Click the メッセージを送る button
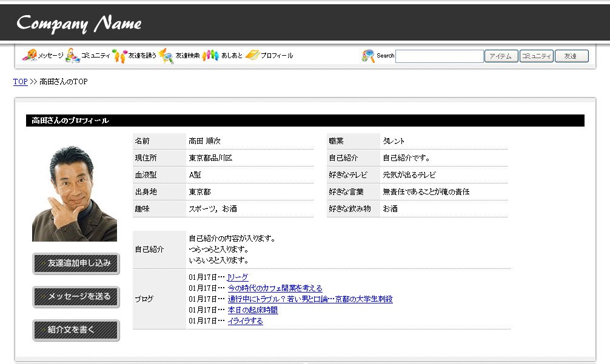 pos(76,297)
